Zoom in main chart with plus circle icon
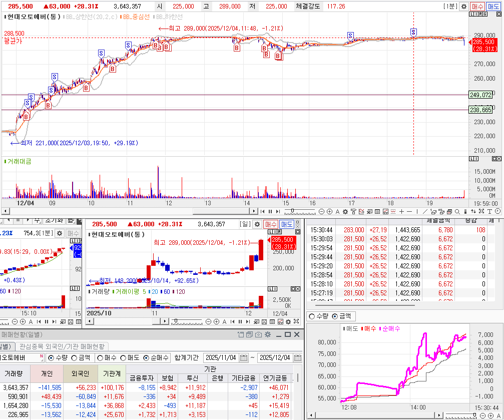The height and width of the screenshot is (420, 504). tap(329, 212)
